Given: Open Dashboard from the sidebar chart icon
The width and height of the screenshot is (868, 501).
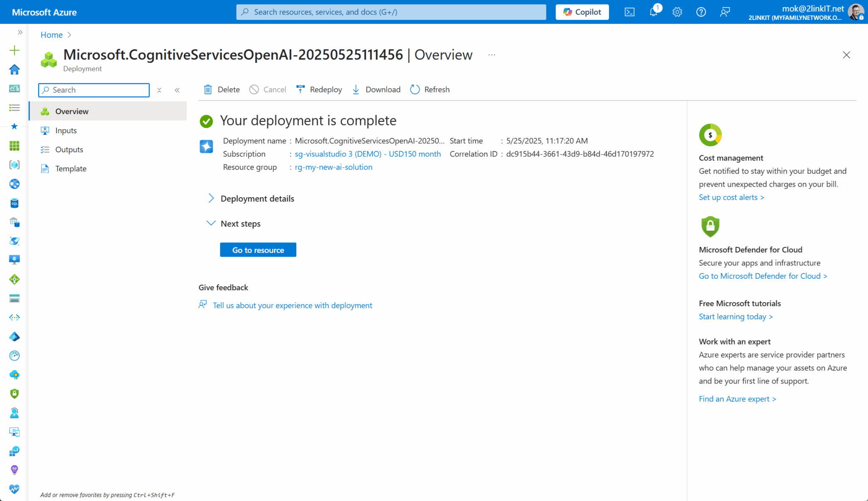Looking at the screenshot, I should point(14,88).
